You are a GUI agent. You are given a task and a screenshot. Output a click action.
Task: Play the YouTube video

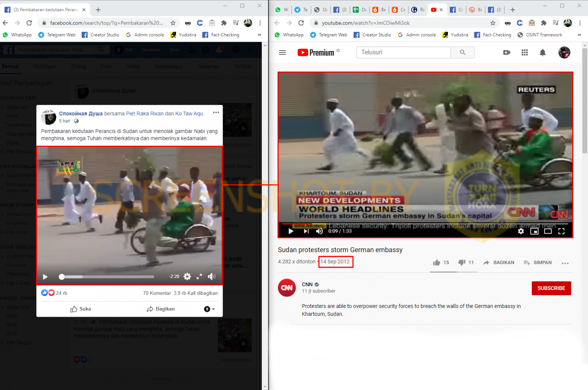coord(291,231)
